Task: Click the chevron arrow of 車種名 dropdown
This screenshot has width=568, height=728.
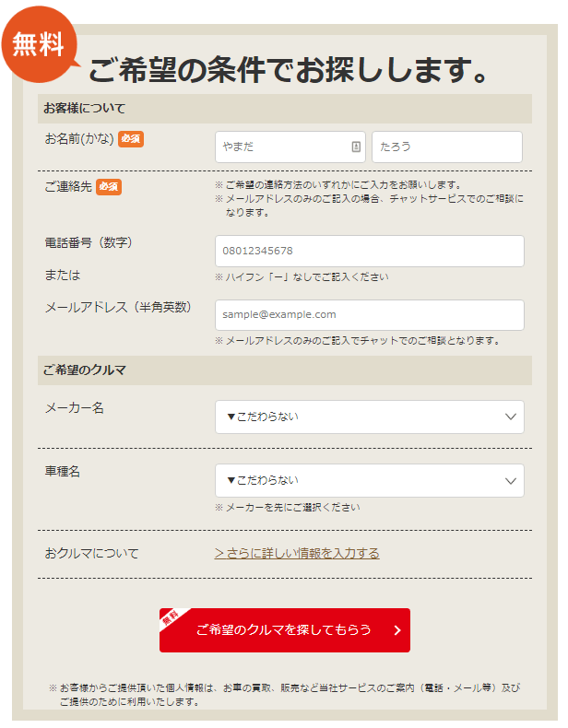Action: [511, 480]
